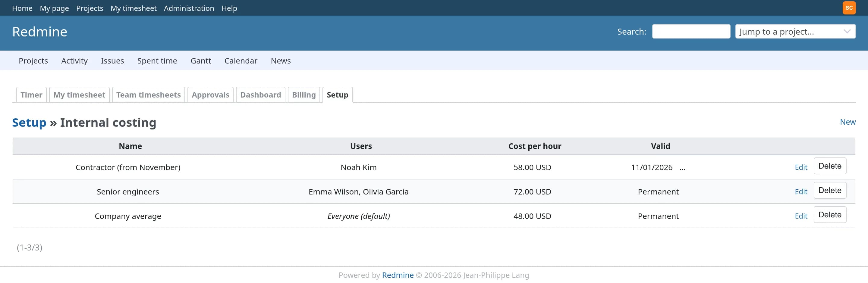The width and height of the screenshot is (868, 283).
Task: Click the (1-3/3) pagination text
Action: click(29, 247)
